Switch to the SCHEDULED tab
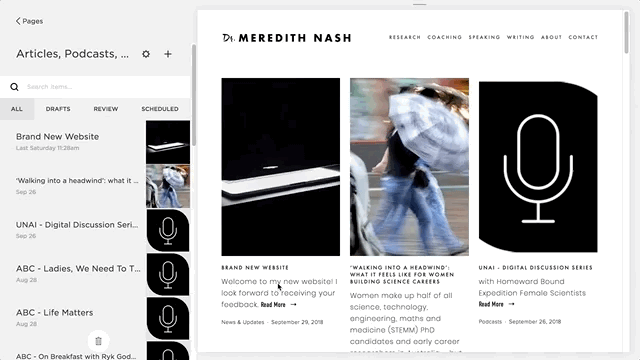 [x=160, y=109]
